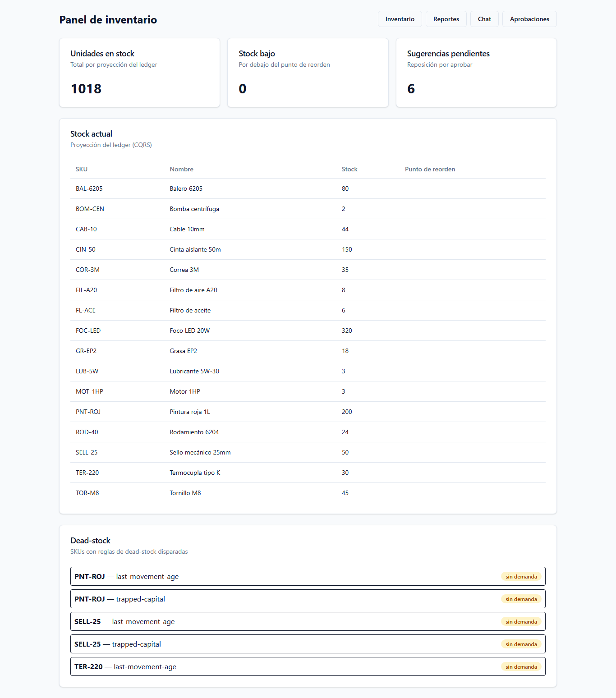Click the Pintura roja 1L name
616x698 pixels.
point(190,412)
